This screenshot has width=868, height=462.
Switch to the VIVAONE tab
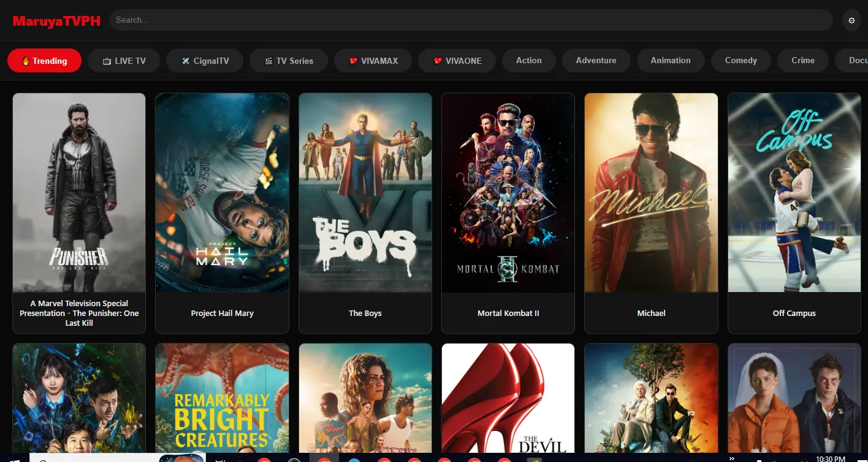(x=457, y=61)
